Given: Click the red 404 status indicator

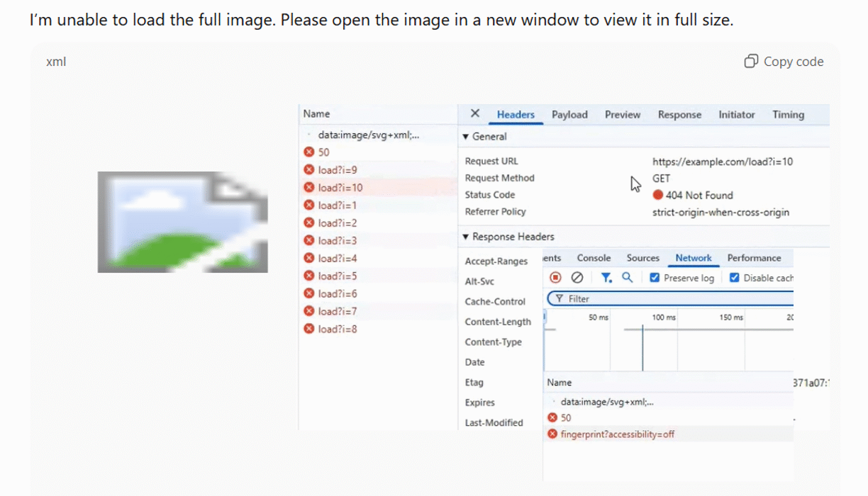Looking at the screenshot, I should coord(657,196).
